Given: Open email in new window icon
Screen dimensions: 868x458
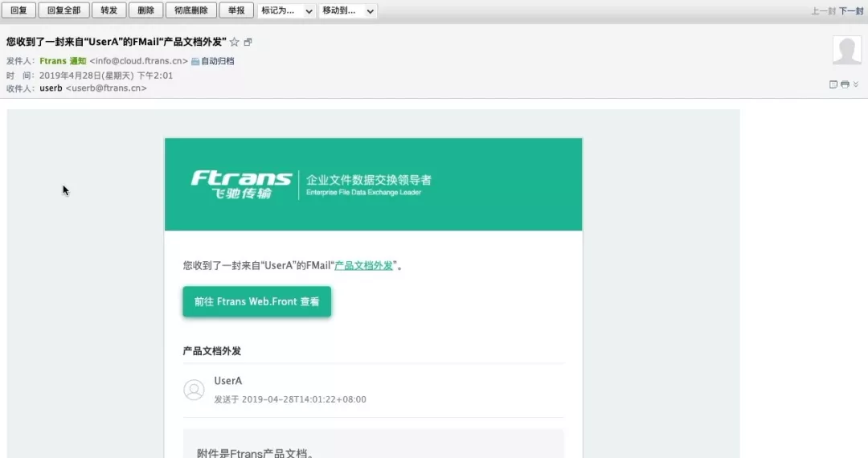Looking at the screenshot, I should 248,42.
